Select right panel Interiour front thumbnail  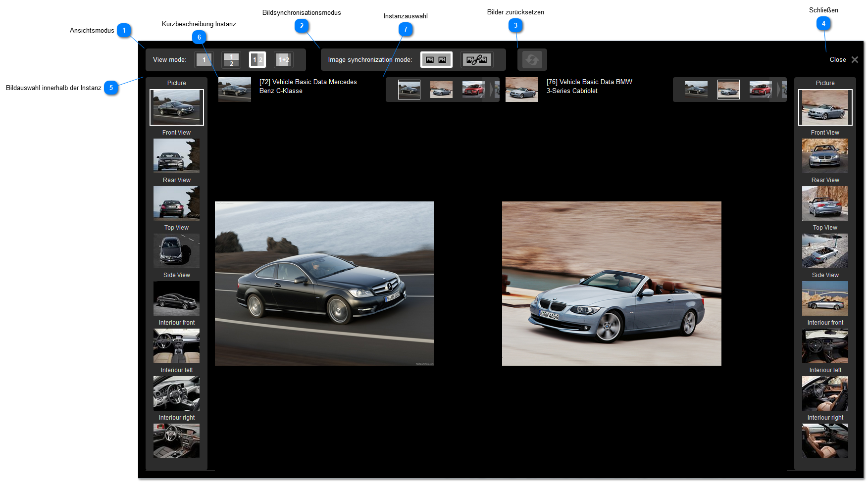(825, 346)
